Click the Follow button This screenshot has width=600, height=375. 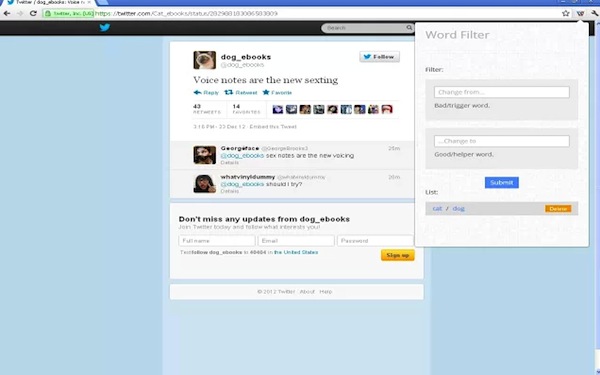tap(380, 57)
